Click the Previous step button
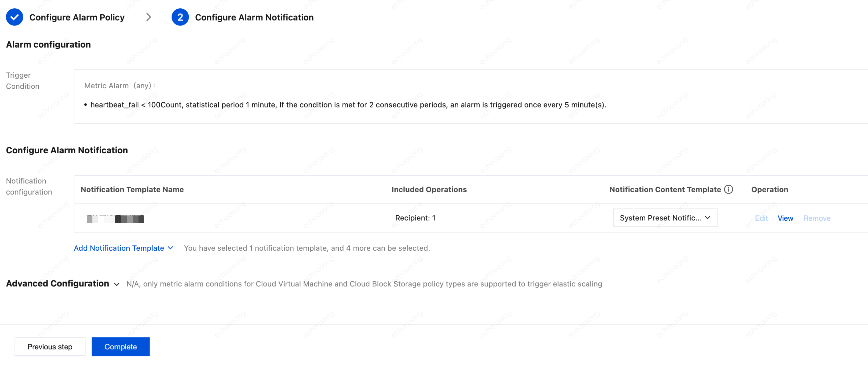Viewport: 868px width, 367px height. [50, 346]
